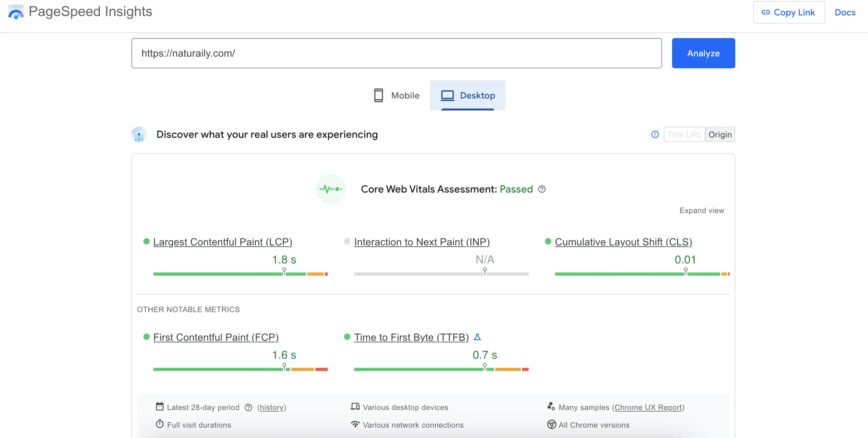This screenshot has width=868, height=438.
Task: Click the FCP value 1.6 s
Action: tap(284, 355)
